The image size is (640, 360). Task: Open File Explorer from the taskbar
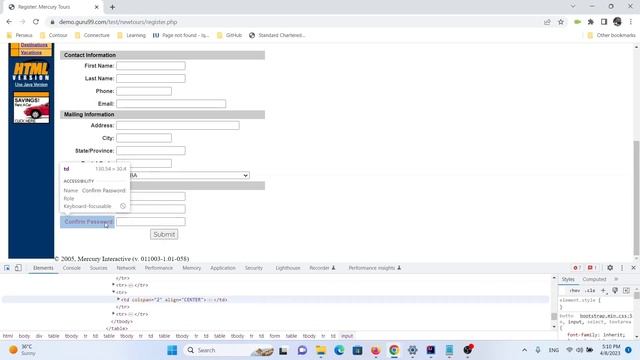pos(321,350)
